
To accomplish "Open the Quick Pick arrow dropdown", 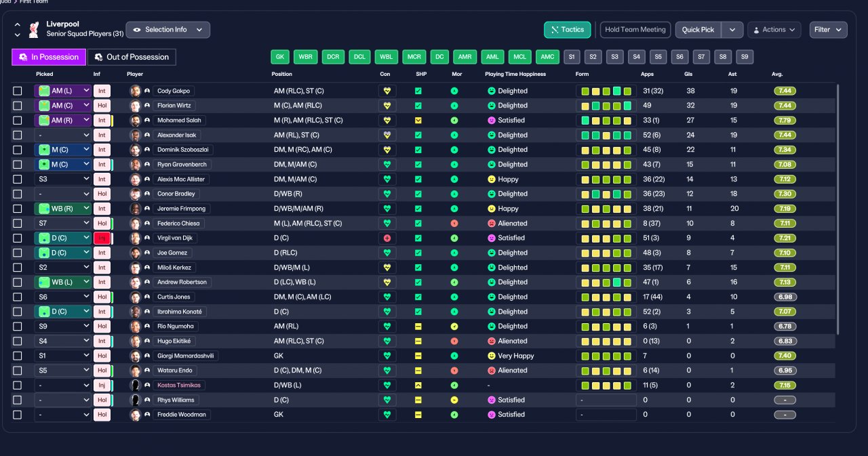I will click(732, 30).
